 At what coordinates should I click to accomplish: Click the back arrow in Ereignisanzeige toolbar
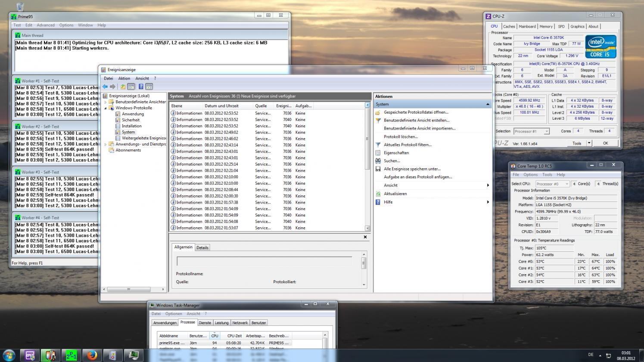click(105, 87)
